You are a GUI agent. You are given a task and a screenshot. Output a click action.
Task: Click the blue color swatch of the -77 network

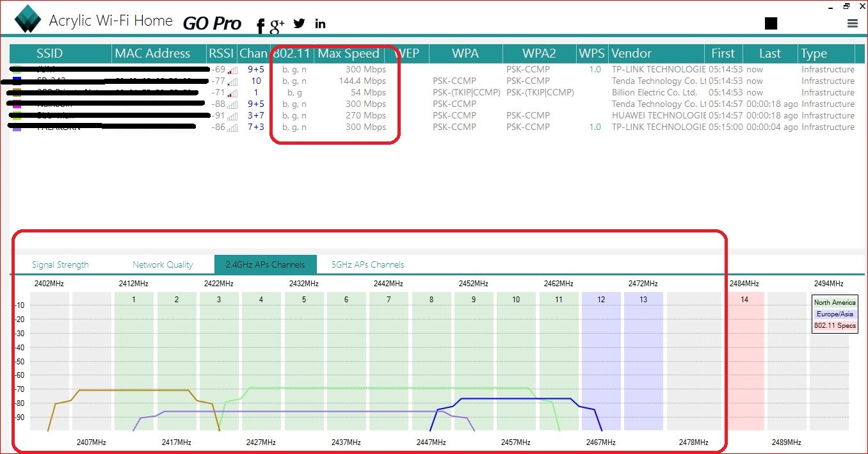pos(17,81)
